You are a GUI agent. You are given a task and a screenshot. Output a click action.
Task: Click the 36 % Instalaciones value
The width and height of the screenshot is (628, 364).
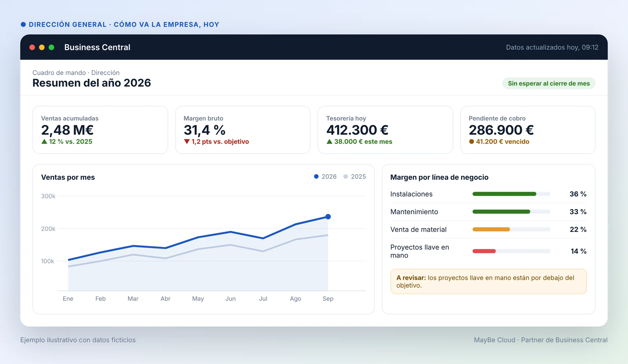pos(578,194)
